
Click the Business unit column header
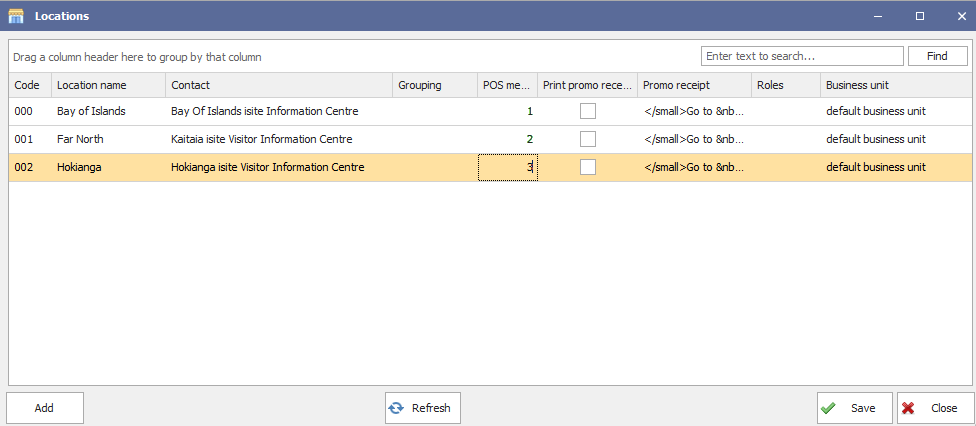[896, 85]
